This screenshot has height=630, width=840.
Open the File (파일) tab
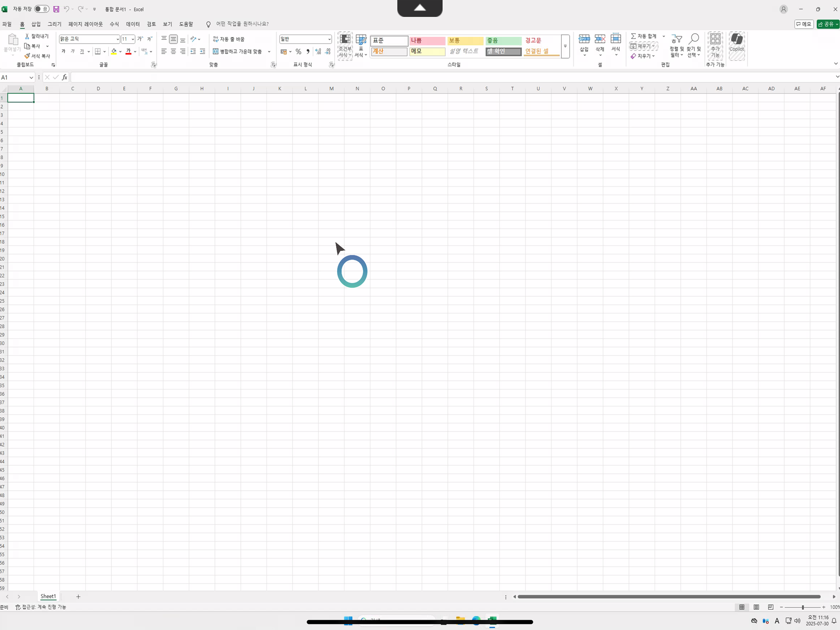tap(7, 24)
